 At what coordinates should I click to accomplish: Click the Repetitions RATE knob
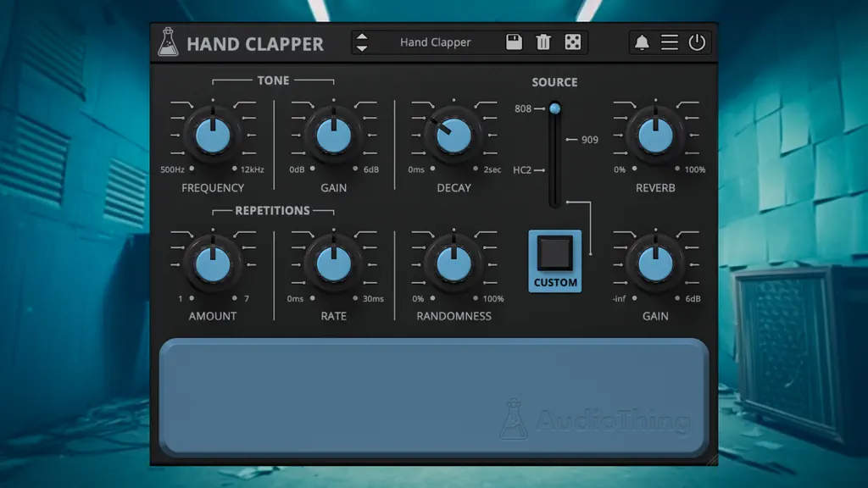(x=334, y=264)
